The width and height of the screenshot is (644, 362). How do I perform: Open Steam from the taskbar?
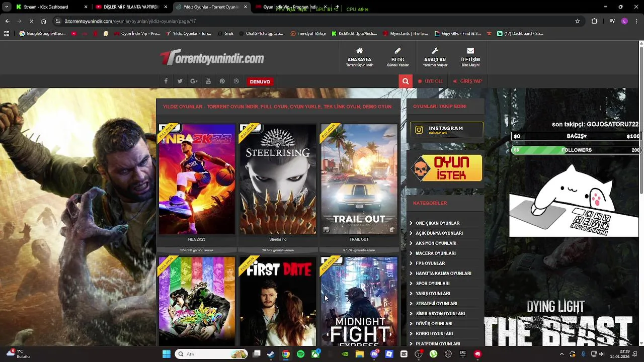tap(271, 354)
